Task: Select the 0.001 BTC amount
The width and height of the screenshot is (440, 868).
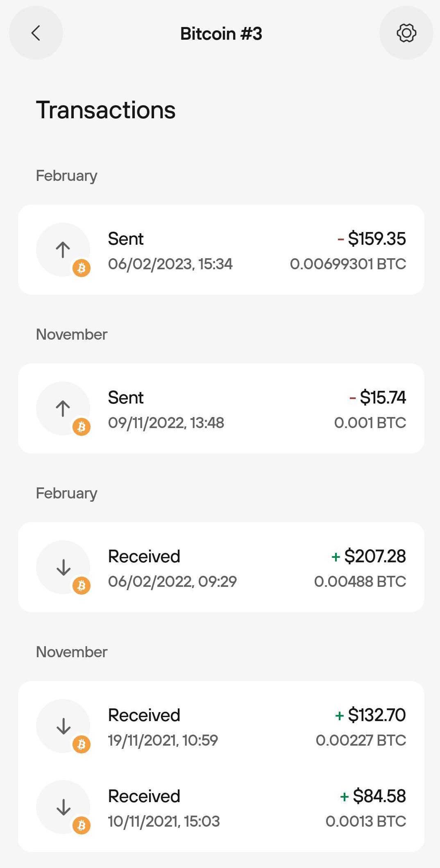Action: 370,423
